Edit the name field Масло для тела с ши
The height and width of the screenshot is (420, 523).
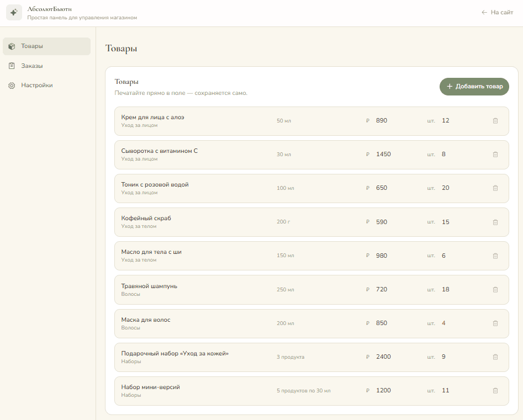pos(151,252)
